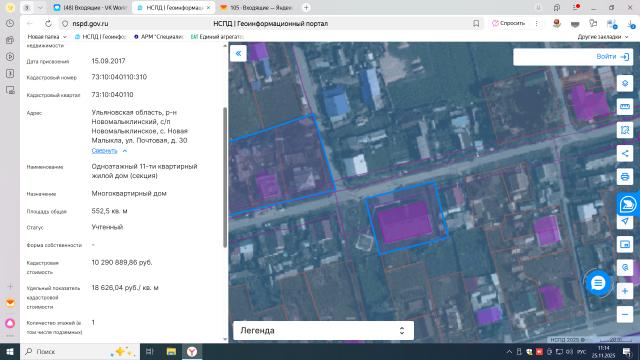Viewport: 640px width, 360px height.
Task: Open File Explorer from taskbar
Action: click(171, 351)
